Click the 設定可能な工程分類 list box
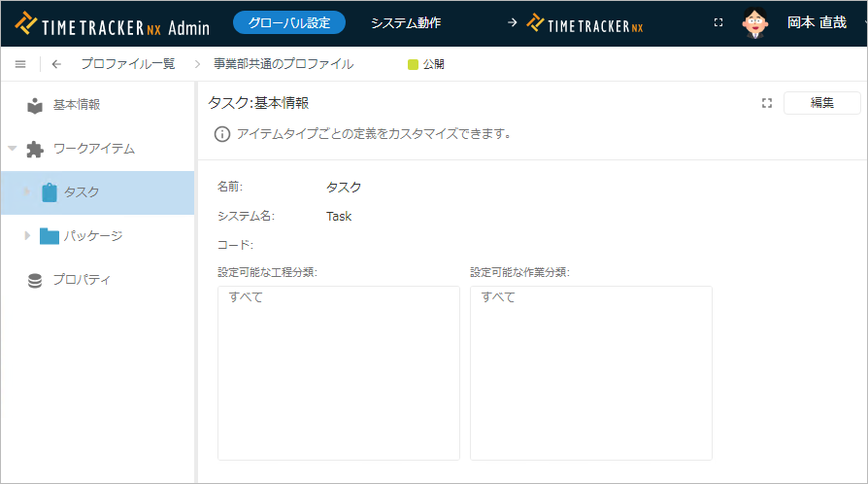 pos(338,372)
